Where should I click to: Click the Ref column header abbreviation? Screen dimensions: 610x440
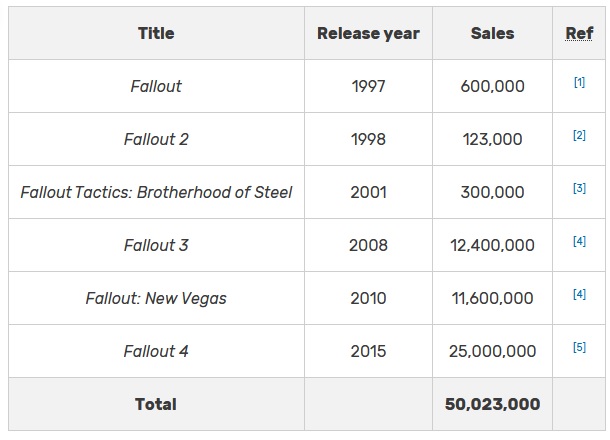click(579, 33)
